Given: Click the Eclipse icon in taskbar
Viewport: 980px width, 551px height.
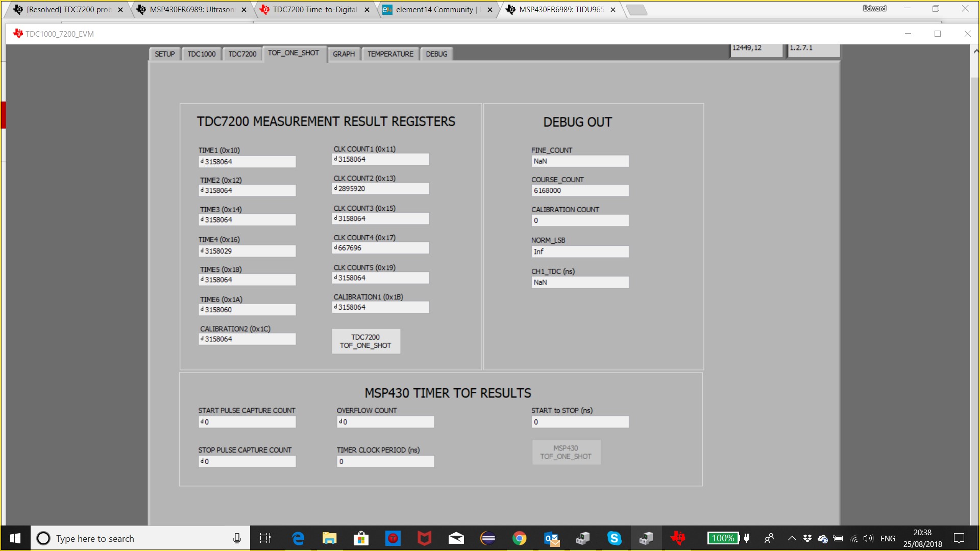Looking at the screenshot, I should (488, 538).
